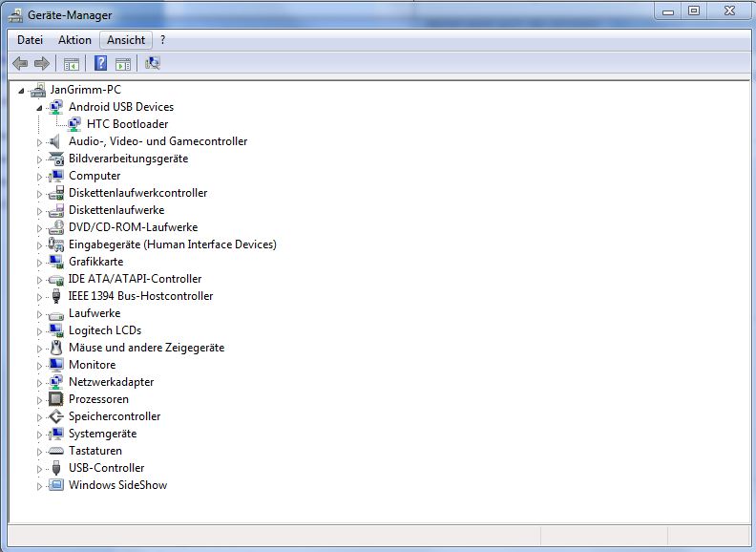This screenshot has height=552, width=756.
Task: Open the Ansicht menu
Action: pyautogui.click(x=126, y=40)
